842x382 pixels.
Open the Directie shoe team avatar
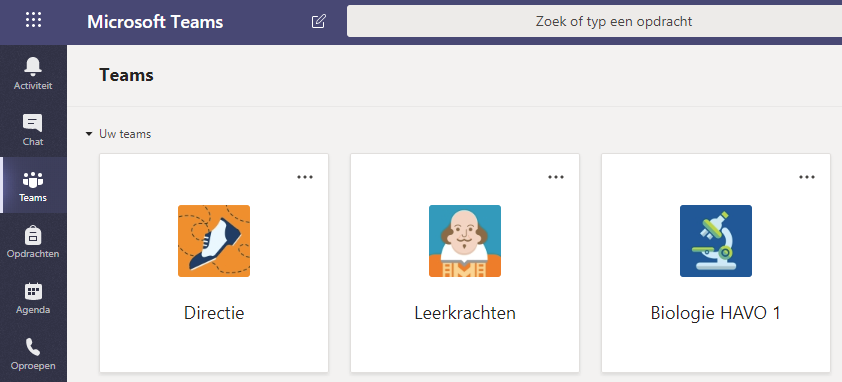tap(214, 241)
